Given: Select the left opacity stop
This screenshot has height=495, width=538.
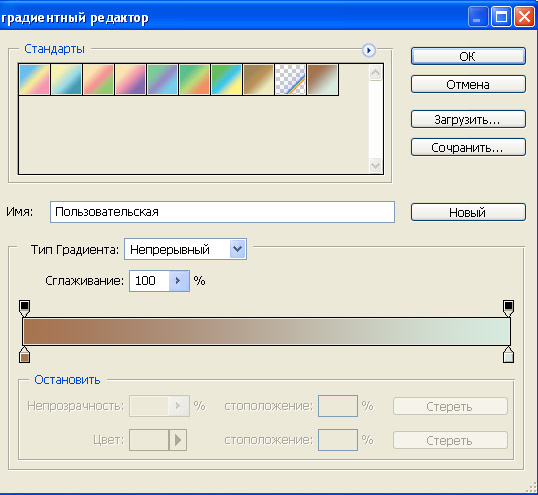Looking at the screenshot, I should point(24,308).
